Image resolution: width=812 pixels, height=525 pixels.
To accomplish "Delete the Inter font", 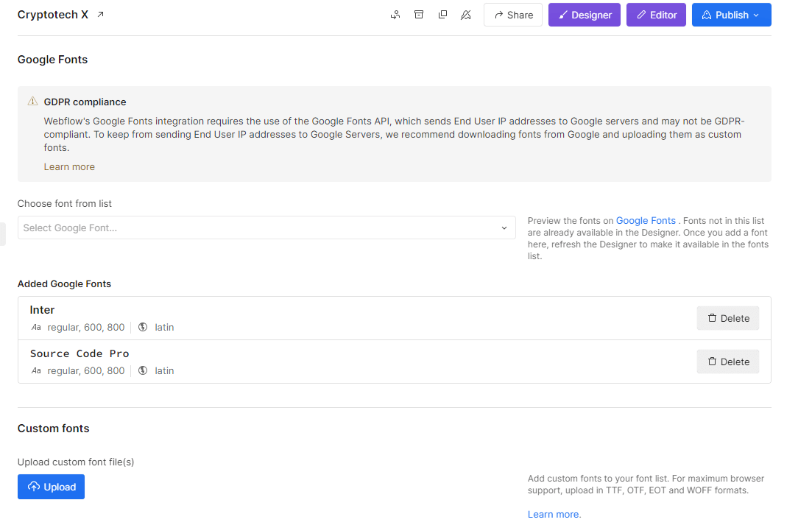I will (x=727, y=318).
